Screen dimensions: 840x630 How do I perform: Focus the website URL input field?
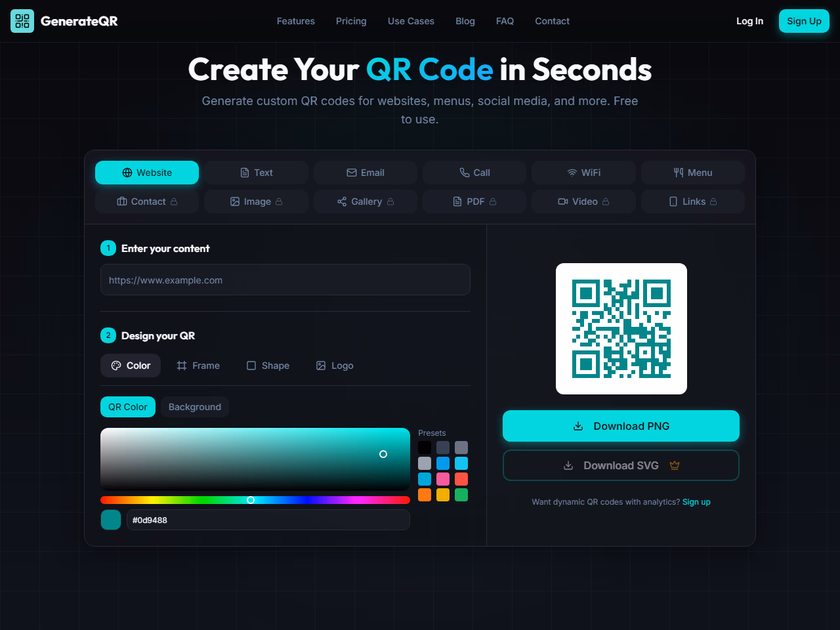[285, 280]
